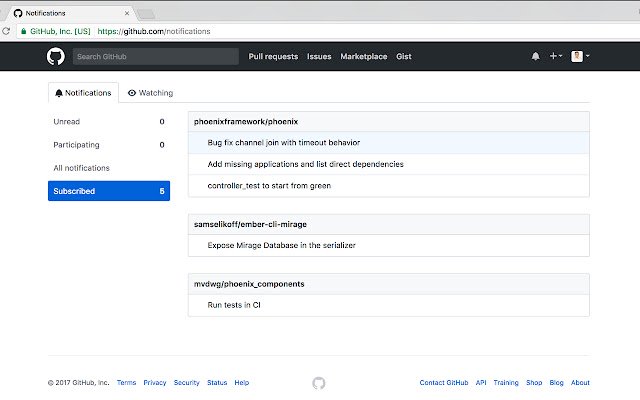
Task: Open 'Expose Mirage Database in the serializer'
Action: (x=281, y=245)
